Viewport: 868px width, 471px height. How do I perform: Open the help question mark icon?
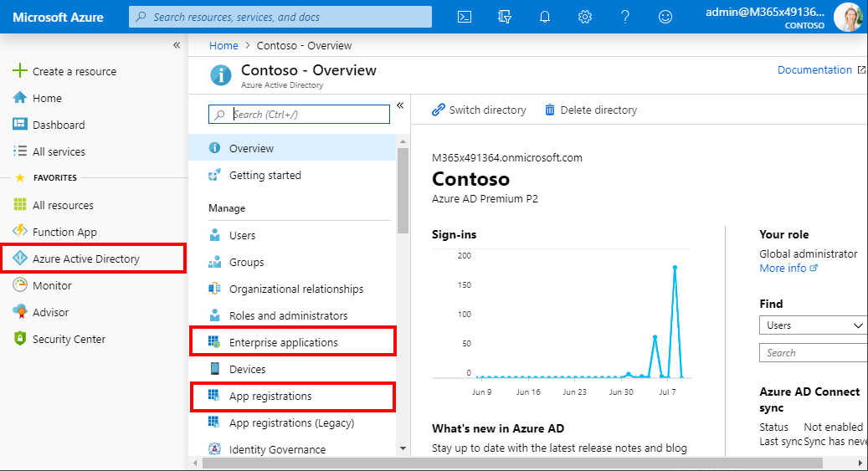tap(625, 17)
